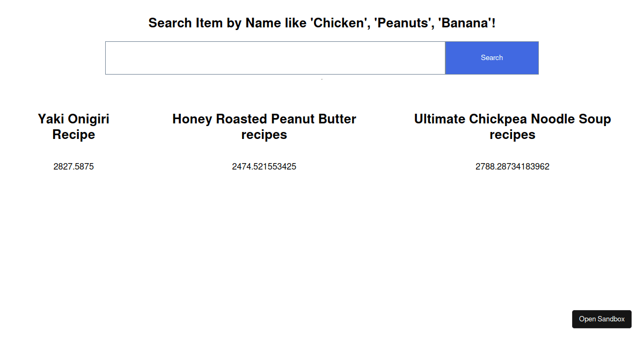Open Sandbox via the bottom-right button
The width and height of the screenshot is (644, 338).
pyautogui.click(x=602, y=319)
